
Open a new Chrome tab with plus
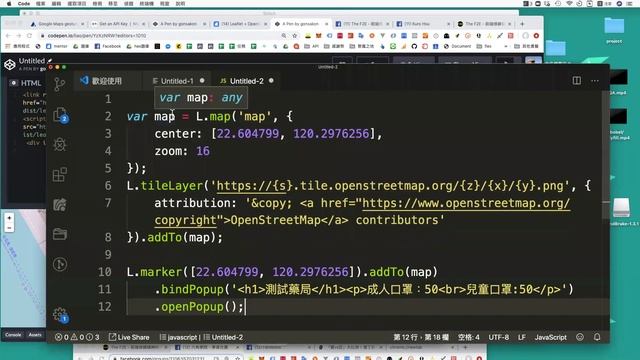522,24
